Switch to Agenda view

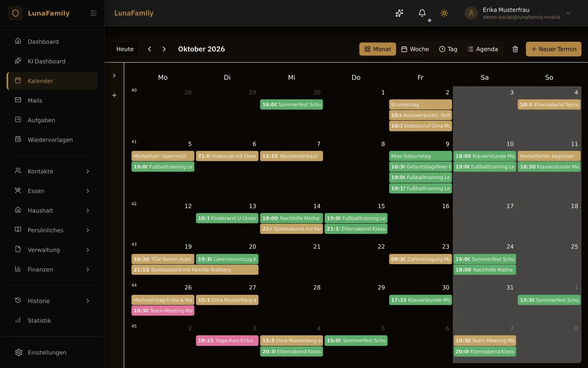click(x=483, y=49)
